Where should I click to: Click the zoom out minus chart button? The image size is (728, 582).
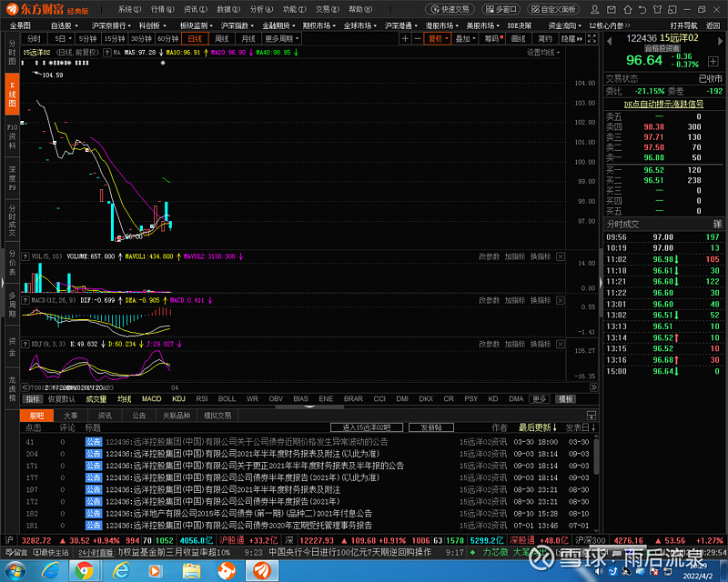(x=417, y=38)
